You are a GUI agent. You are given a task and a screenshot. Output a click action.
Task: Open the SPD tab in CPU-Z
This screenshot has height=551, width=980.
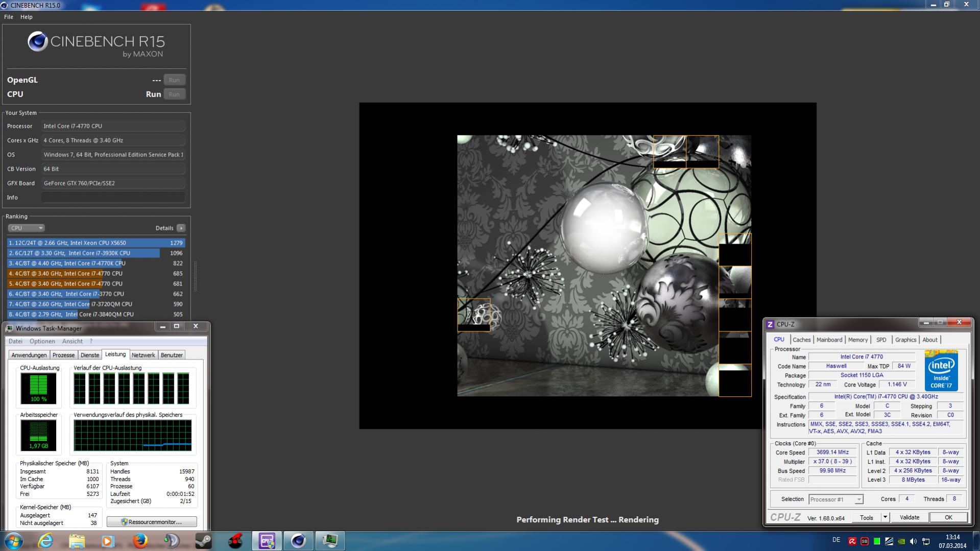coord(881,340)
